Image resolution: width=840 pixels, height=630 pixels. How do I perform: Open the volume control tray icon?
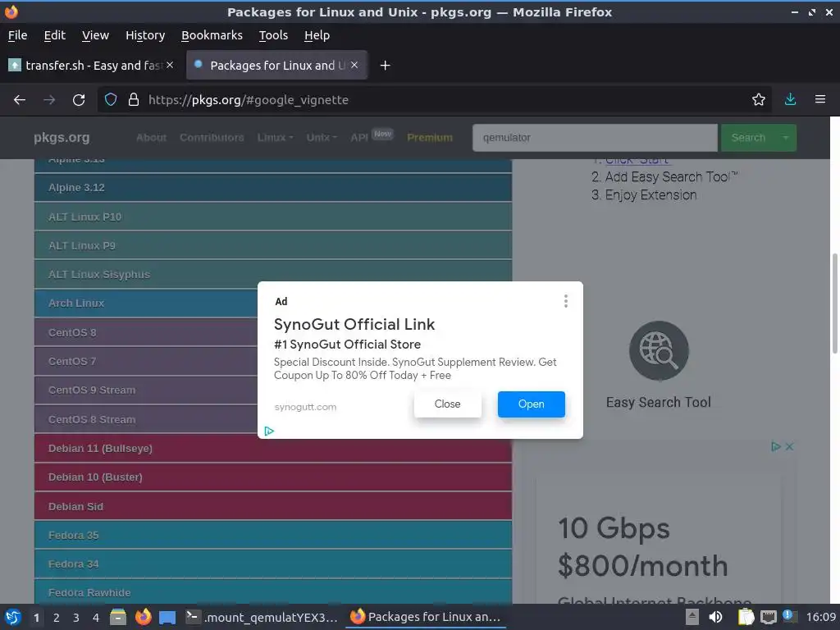[x=715, y=617]
